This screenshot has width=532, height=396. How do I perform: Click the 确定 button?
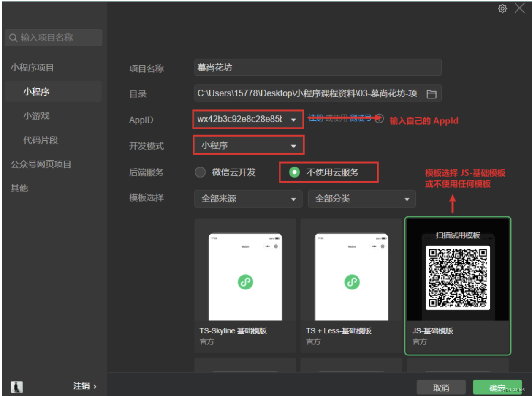pos(497,388)
